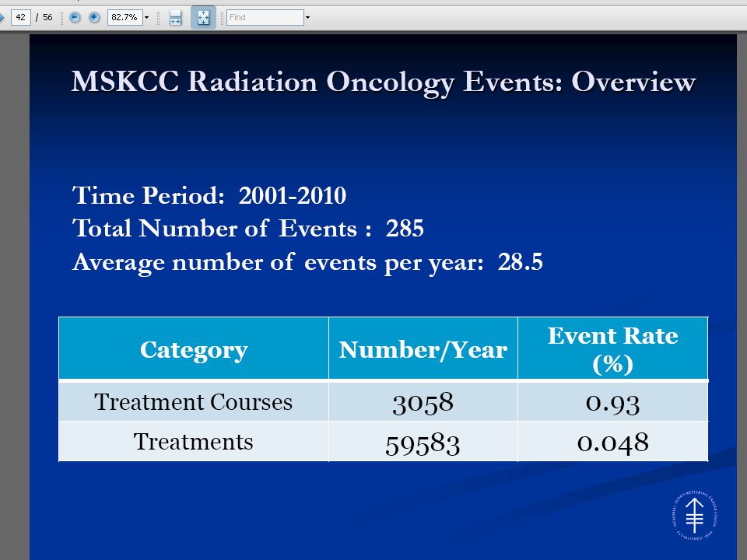The height and width of the screenshot is (560, 747).
Task: Open the zoom percentage dropdown arrow
Action: [x=147, y=18]
